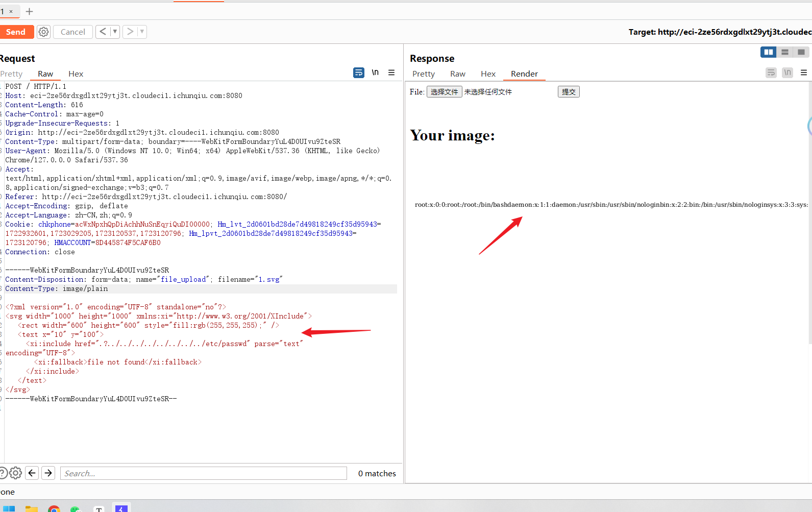
Task: Open Chrome from taskbar
Action: pos(54,508)
